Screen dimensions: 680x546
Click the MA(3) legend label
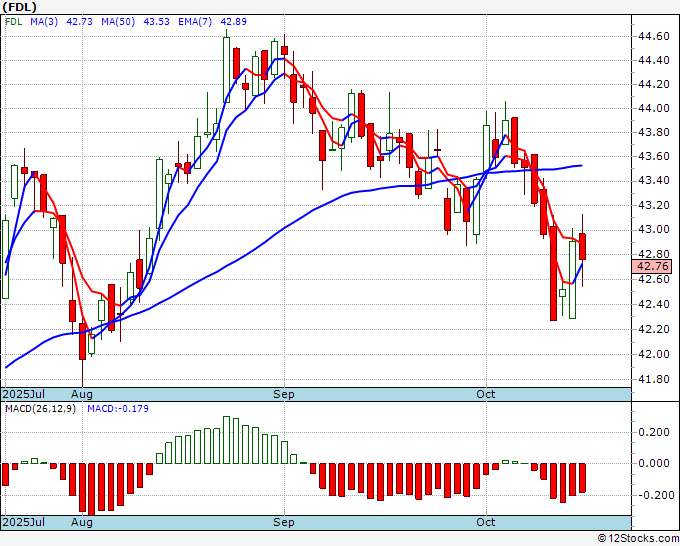click(x=44, y=22)
